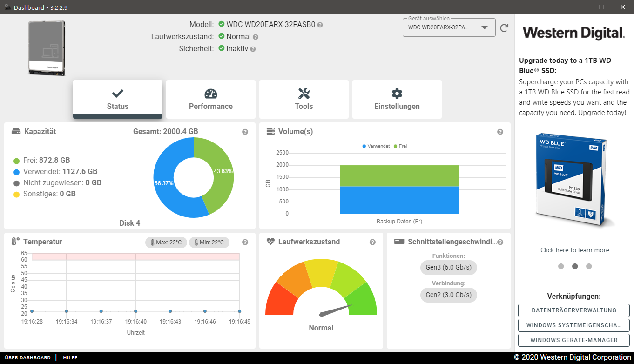Open the Einstellungen tab
634x364 pixels.
tap(397, 99)
